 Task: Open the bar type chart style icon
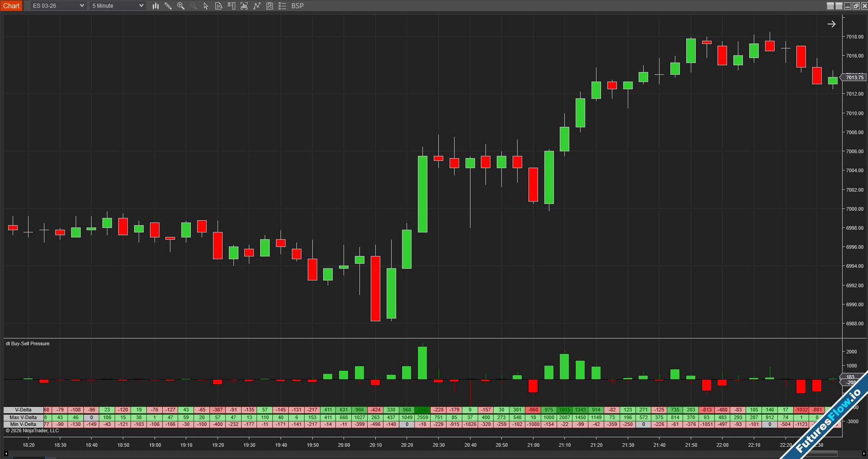pyautogui.click(x=155, y=6)
